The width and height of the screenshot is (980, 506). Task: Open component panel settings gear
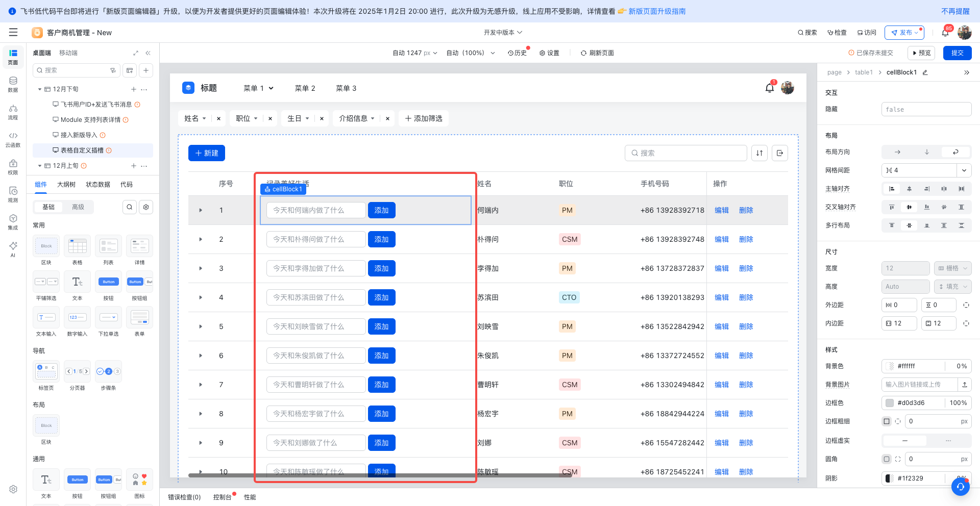point(146,207)
